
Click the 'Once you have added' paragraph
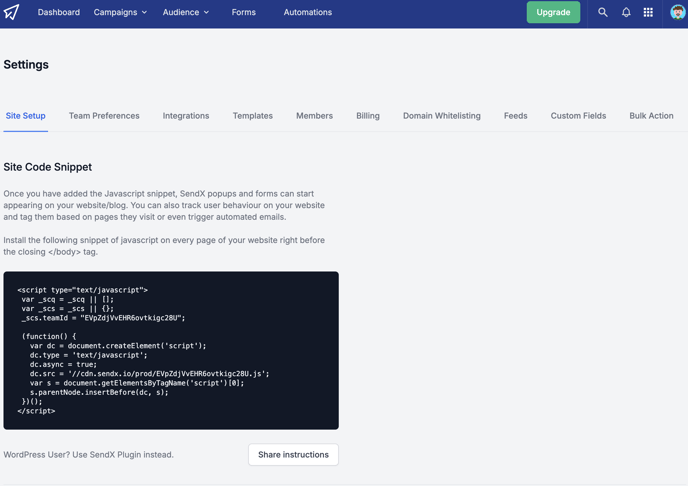pyautogui.click(x=164, y=205)
